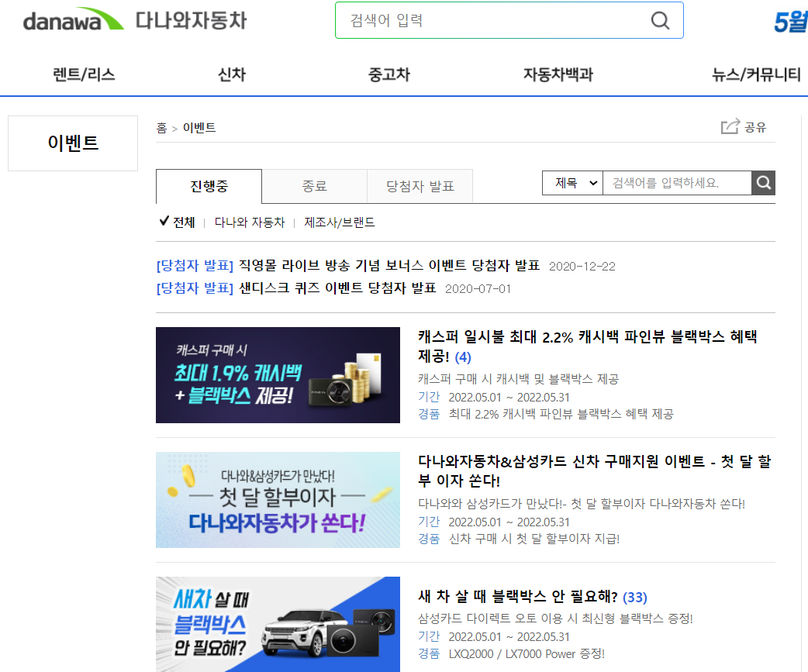
Task: Click the date 2020-07-01
Action: click(478, 289)
